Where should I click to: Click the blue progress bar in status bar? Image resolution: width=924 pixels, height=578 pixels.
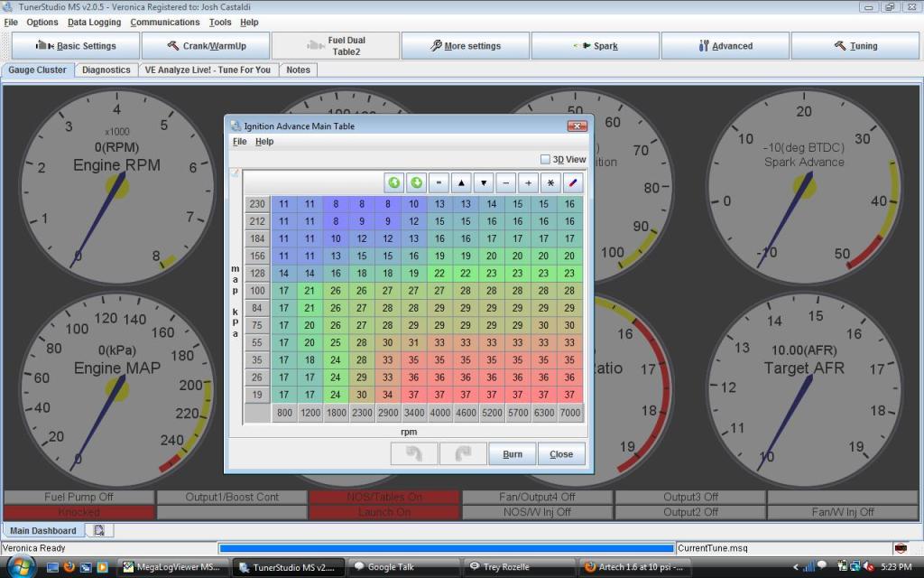[447, 548]
